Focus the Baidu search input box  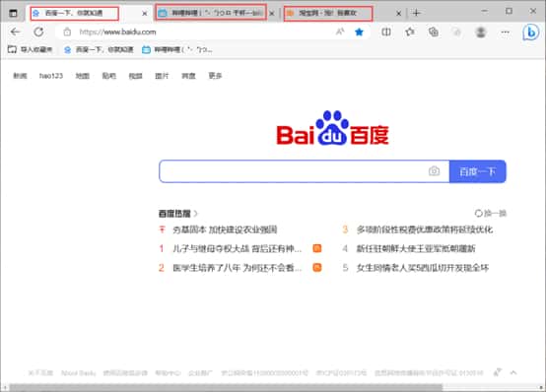point(305,171)
